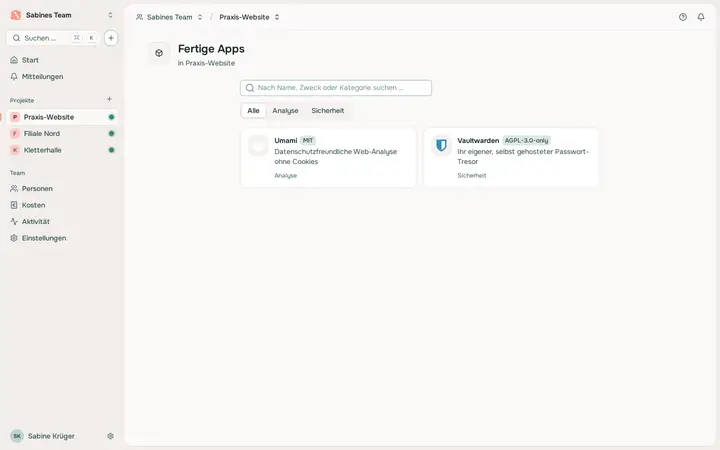Click the Team section label in sidebar
The width and height of the screenshot is (720, 450).
click(17, 173)
